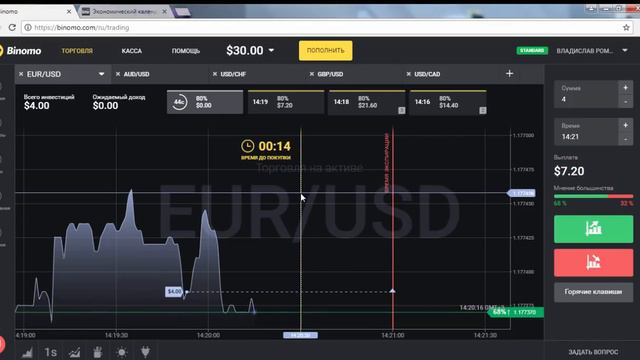This screenshot has height=360, width=640.
Task: Click the green 68% price tag on axis
Action: pos(516,312)
